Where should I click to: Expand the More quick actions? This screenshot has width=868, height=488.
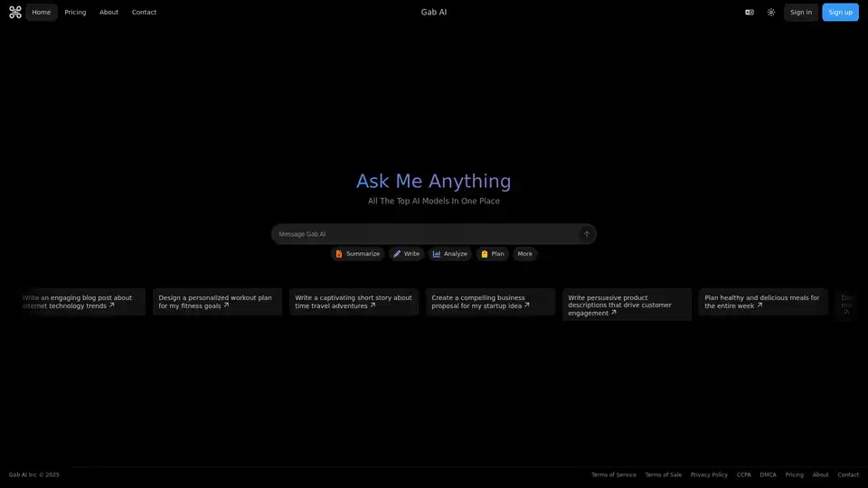(x=524, y=254)
